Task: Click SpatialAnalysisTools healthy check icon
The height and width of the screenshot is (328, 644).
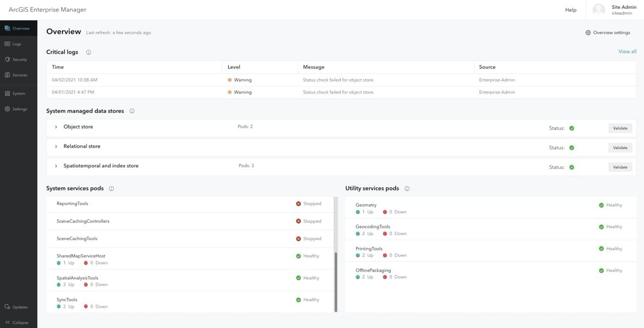Action: point(299,278)
